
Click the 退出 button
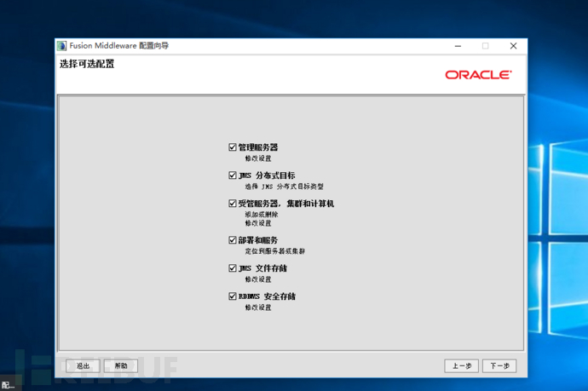[x=83, y=366]
